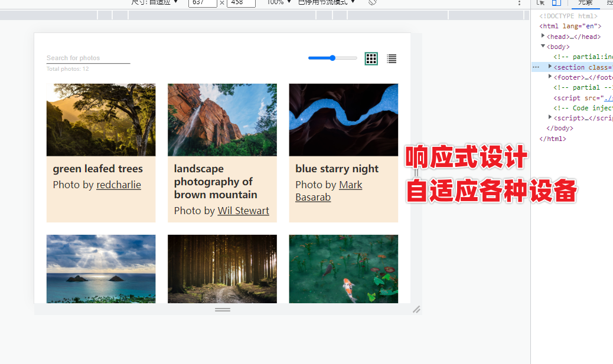Open the brown mountain waterfall photo
This screenshot has height=364, width=613.
pos(222,120)
